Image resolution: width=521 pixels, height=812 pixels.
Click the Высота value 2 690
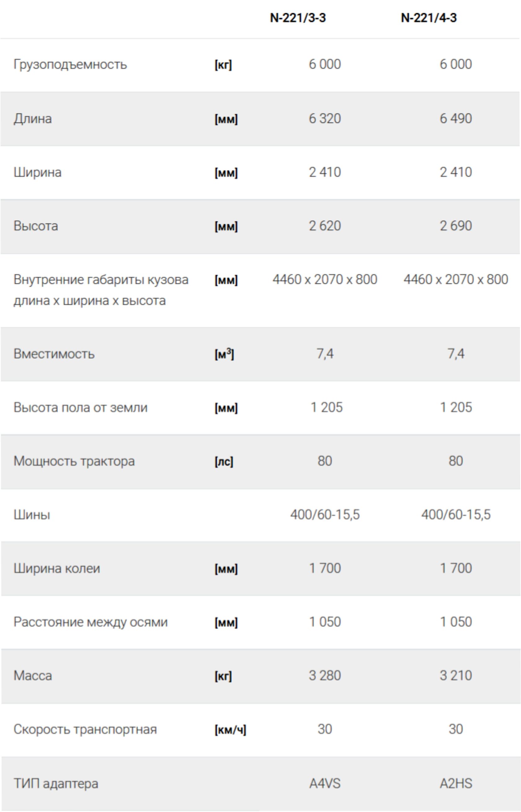pos(456,226)
